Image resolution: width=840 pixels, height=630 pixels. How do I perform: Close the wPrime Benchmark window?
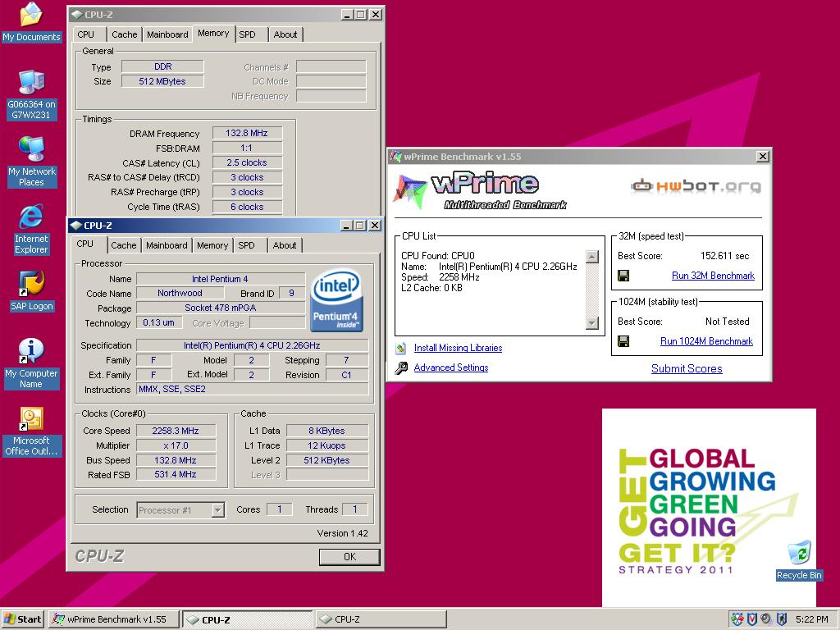coord(763,157)
